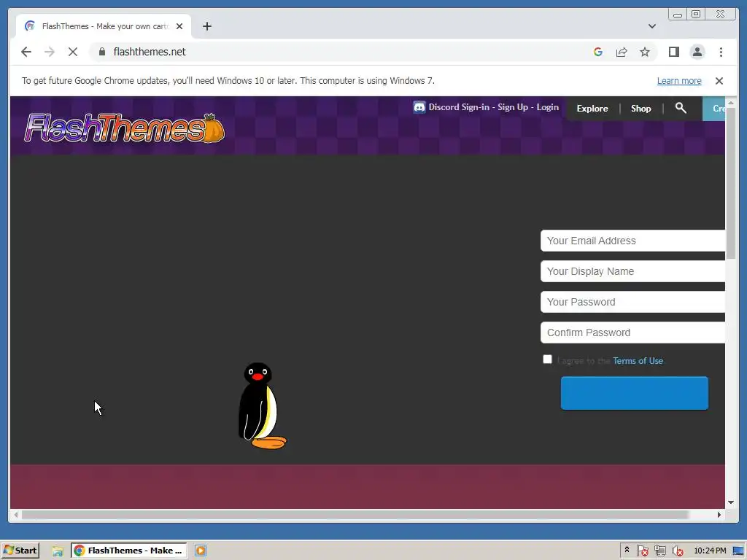
Task: Open Chrome three-dot menu
Action: coord(721,52)
